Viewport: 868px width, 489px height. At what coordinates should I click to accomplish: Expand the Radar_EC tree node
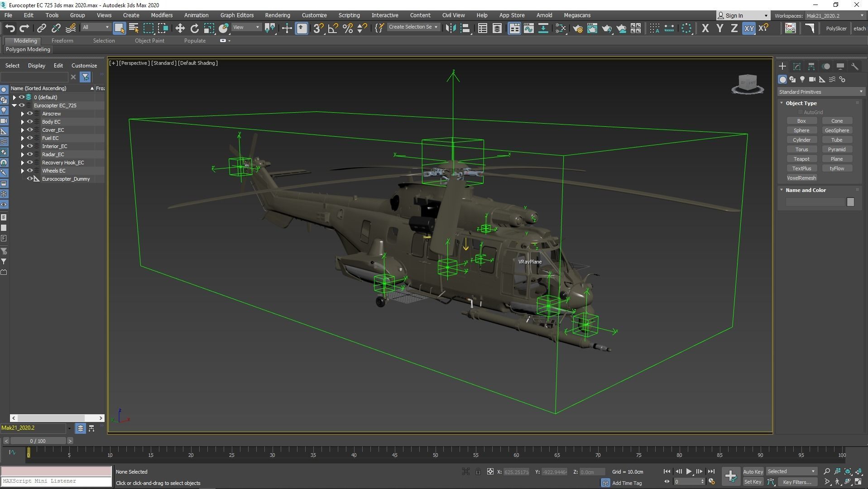click(22, 154)
